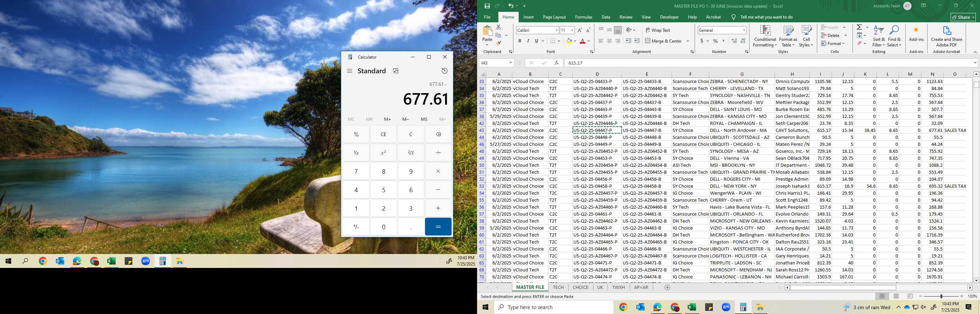Screen dimensions: 980x314
Task: Open the Page Layout ribbon tab
Action: tap(554, 17)
